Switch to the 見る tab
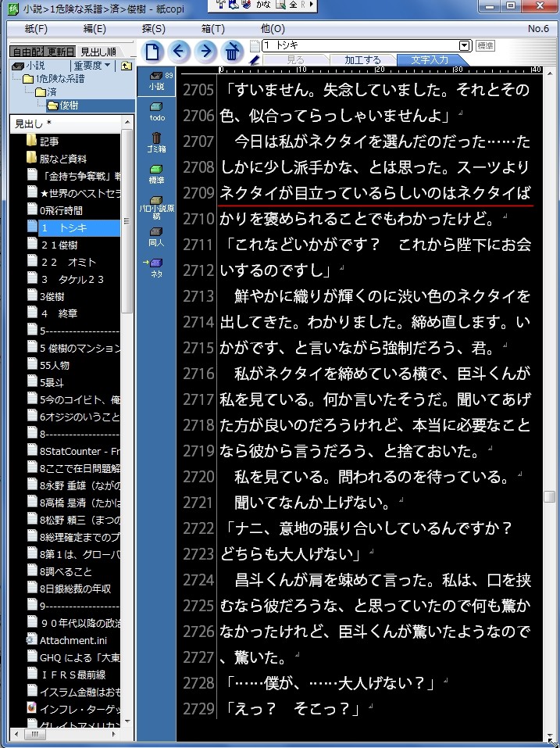The image size is (560, 748). coord(295,60)
